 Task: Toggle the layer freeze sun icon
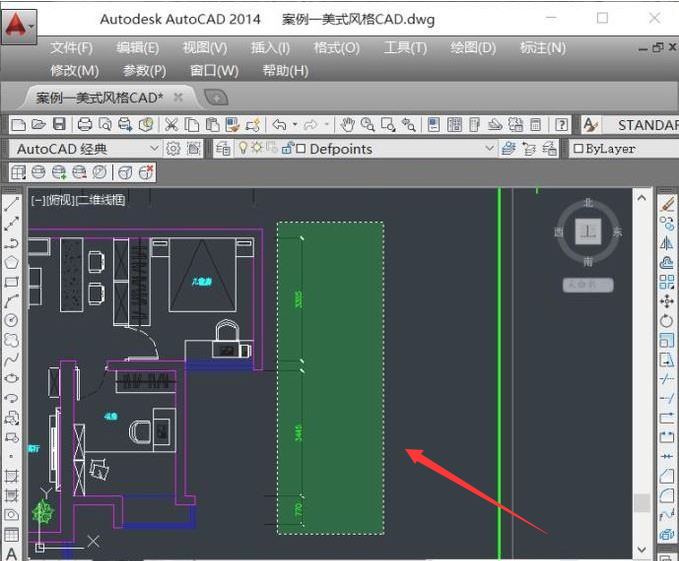(x=255, y=149)
